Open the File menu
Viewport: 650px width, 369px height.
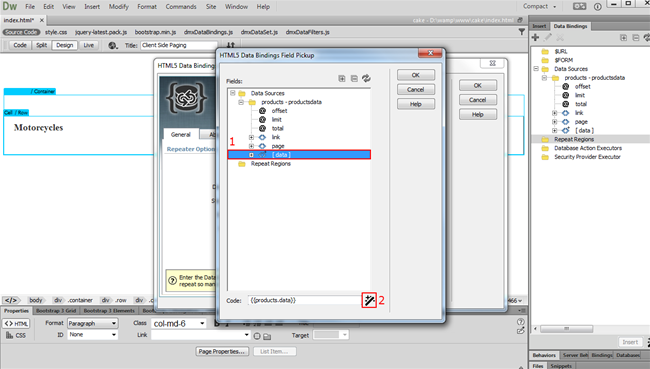pos(30,7)
